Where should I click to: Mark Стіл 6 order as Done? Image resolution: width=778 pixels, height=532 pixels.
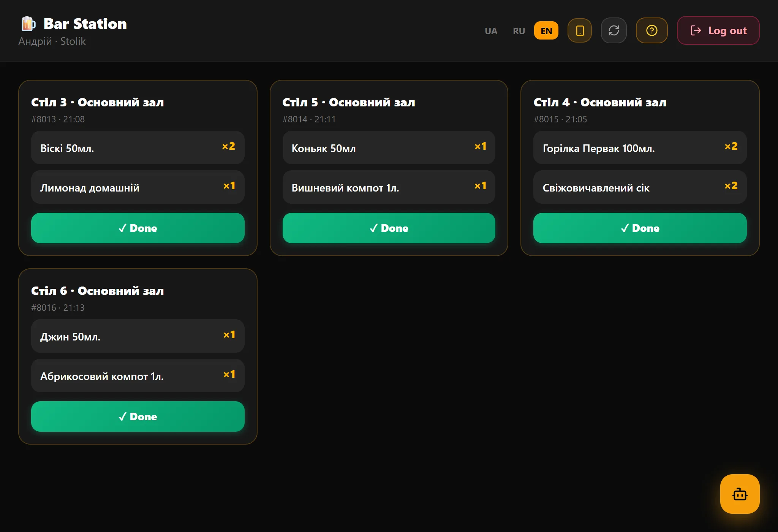pyautogui.click(x=138, y=416)
